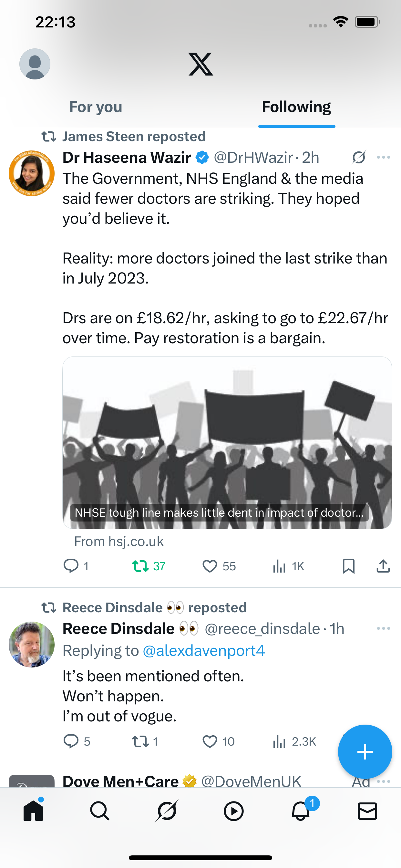
Task: Select the Following tab
Action: (x=296, y=107)
